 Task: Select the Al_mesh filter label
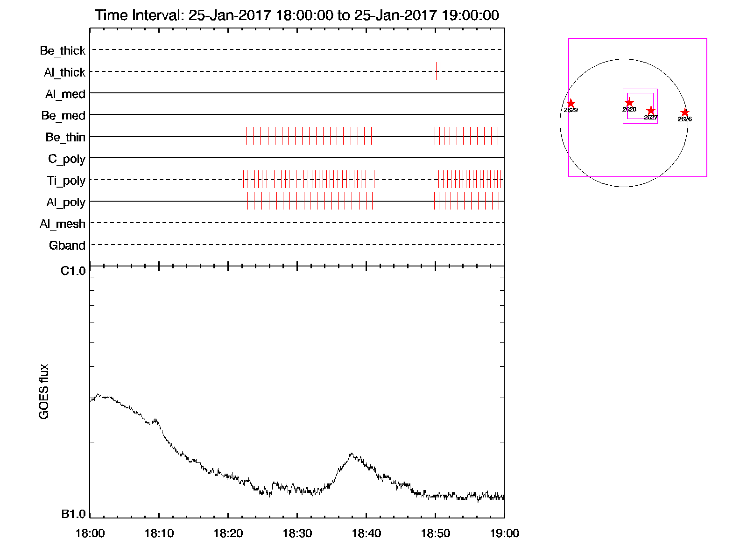click(x=63, y=224)
